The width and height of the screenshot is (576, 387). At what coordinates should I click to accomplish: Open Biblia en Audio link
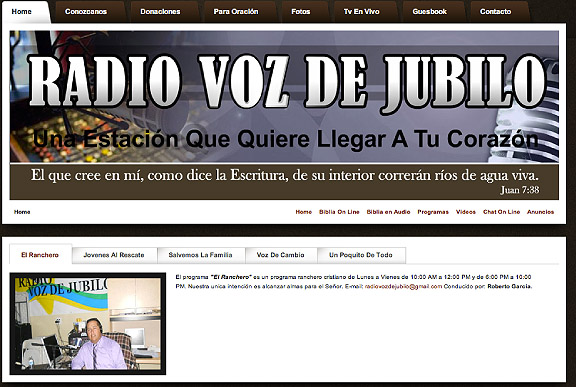click(388, 212)
